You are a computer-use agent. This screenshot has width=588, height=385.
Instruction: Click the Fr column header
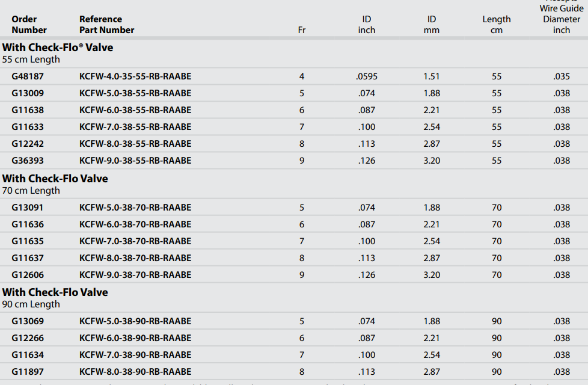302,30
